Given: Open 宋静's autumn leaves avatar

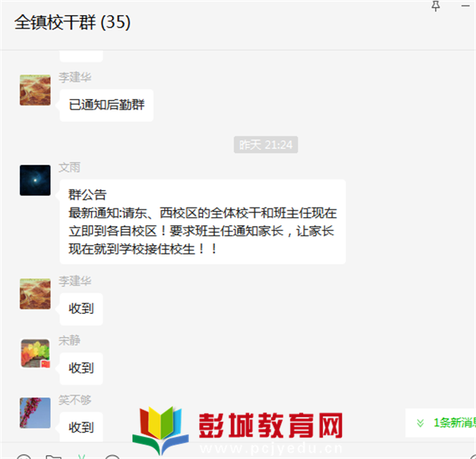Looking at the screenshot, I should (x=35, y=354).
